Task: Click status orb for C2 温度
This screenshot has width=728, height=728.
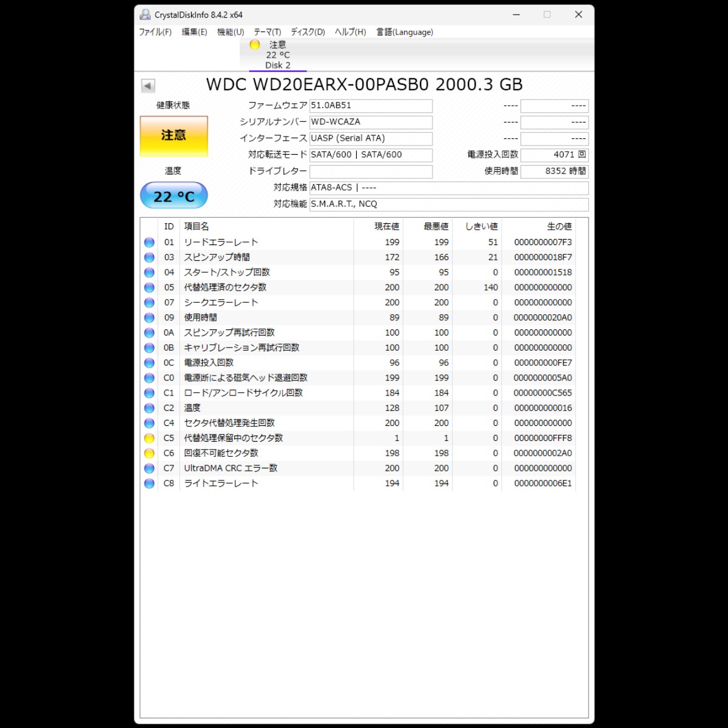Action: coord(149,408)
